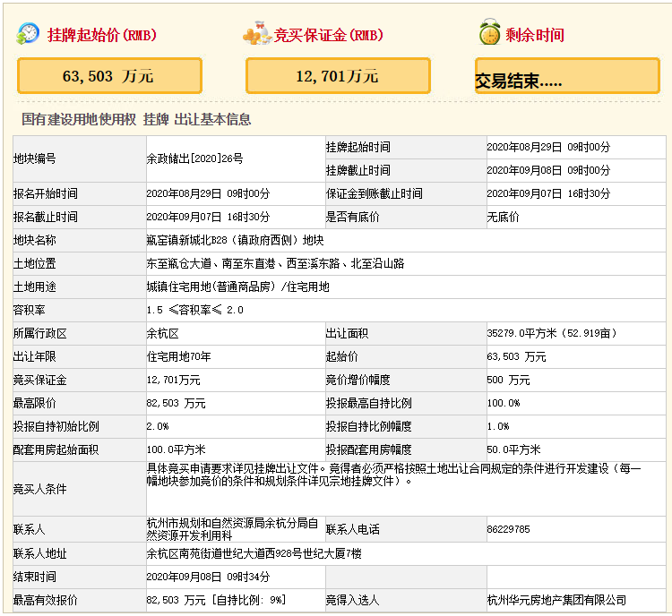Select the 63,503 万元 starting price box
Viewport: 672px width, 616px height.
[108, 76]
